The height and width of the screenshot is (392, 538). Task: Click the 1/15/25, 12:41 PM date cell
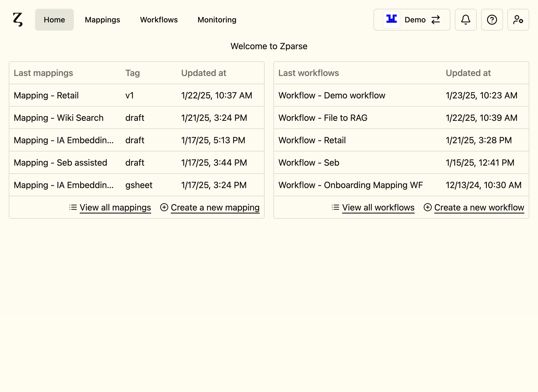[x=480, y=163]
